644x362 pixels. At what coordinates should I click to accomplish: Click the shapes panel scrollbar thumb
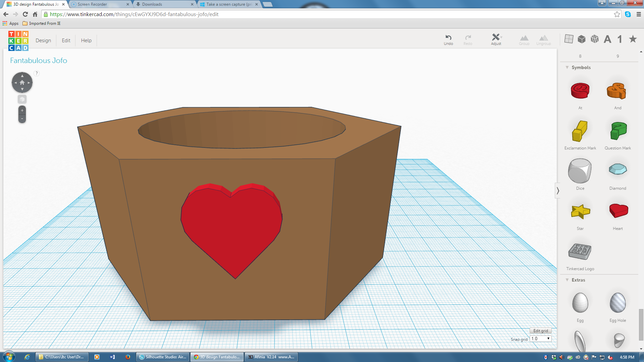click(641, 324)
